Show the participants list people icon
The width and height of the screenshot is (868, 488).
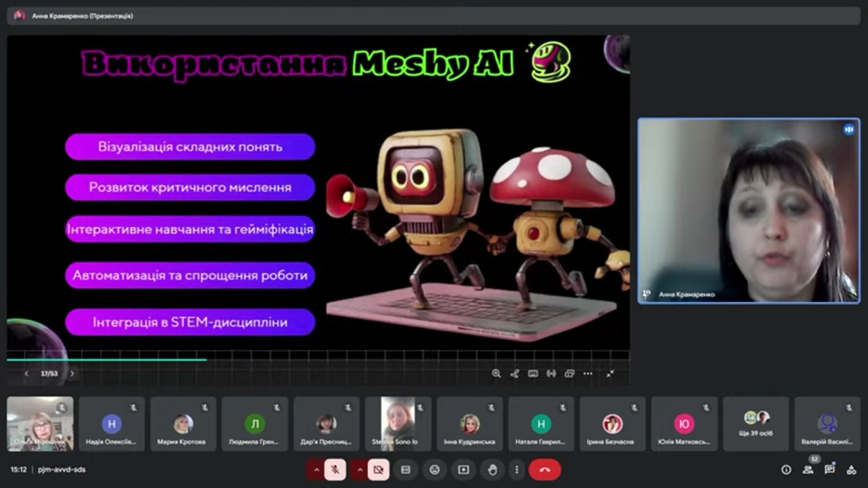pyautogui.click(x=808, y=469)
